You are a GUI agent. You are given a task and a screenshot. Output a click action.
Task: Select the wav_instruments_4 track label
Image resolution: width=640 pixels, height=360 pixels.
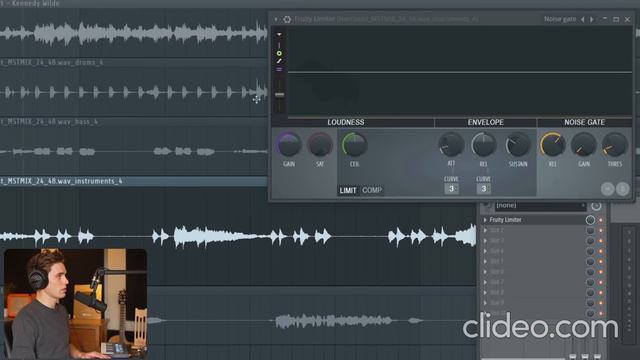coord(61,181)
